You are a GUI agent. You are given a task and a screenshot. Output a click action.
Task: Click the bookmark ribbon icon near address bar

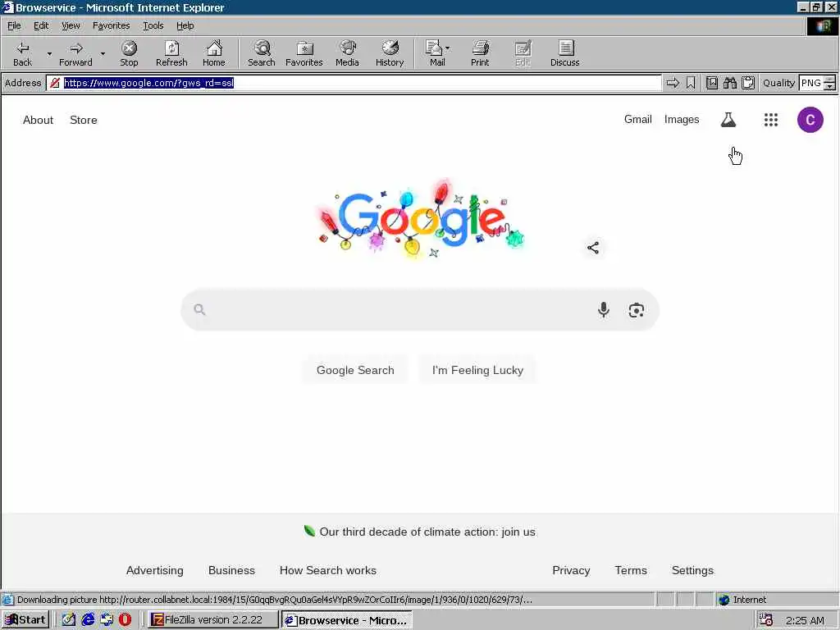[691, 83]
